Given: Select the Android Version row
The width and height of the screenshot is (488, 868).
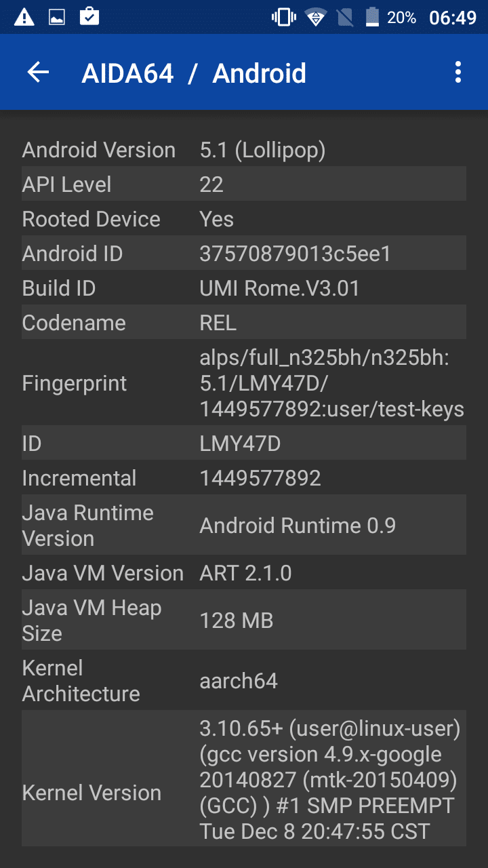Looking at the screenshot, I should pos(243,150).
